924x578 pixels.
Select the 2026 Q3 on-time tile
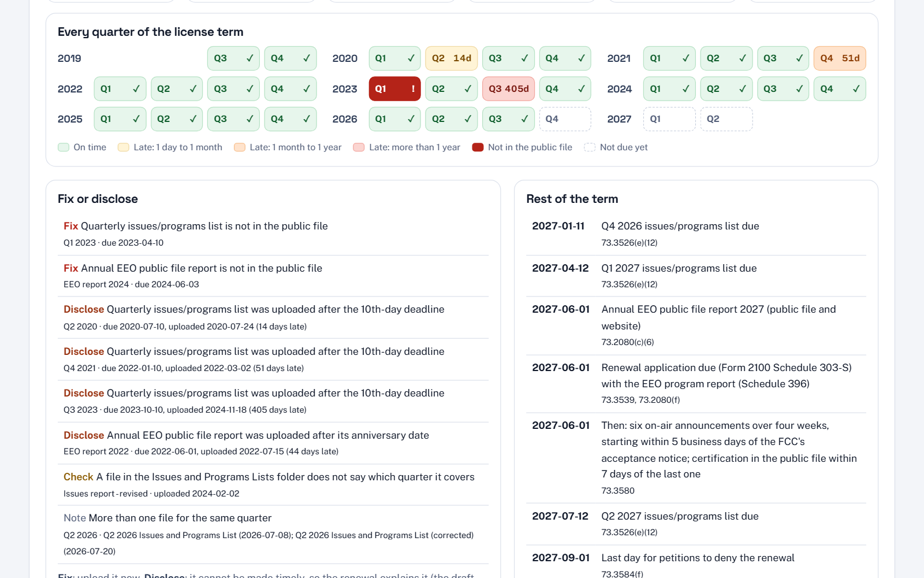(508, 119)
